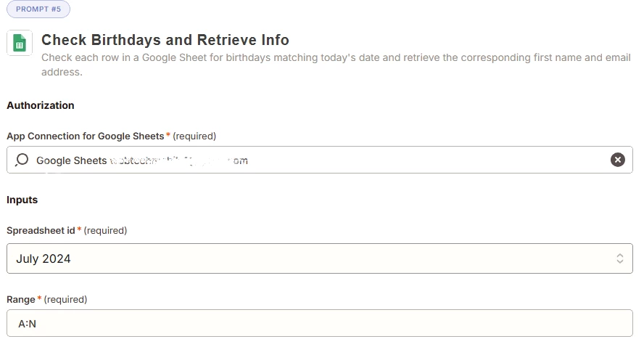The height and width of the screenshot is (355, 644).
Task: Click the magnifier icon in the connection field
Action: [22, 160]
